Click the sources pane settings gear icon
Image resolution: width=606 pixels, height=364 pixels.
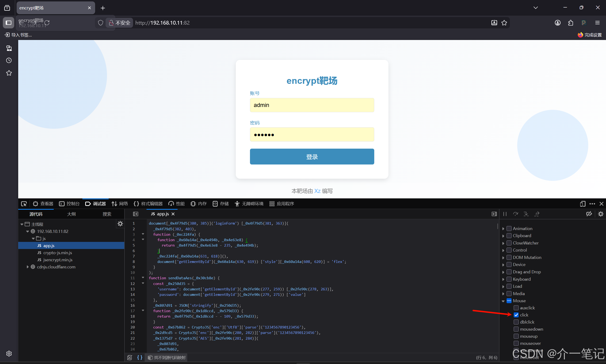pyautogui.click(x=120, y=224)
